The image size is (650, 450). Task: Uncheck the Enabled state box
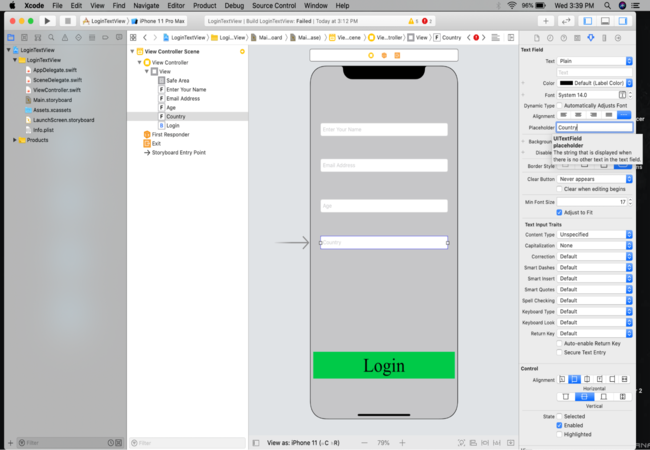tap(559, 426)
